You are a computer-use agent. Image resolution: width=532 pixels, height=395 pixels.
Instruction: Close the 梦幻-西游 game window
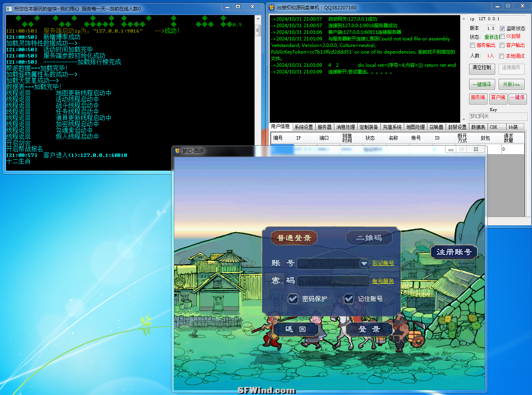pos(476,149)
